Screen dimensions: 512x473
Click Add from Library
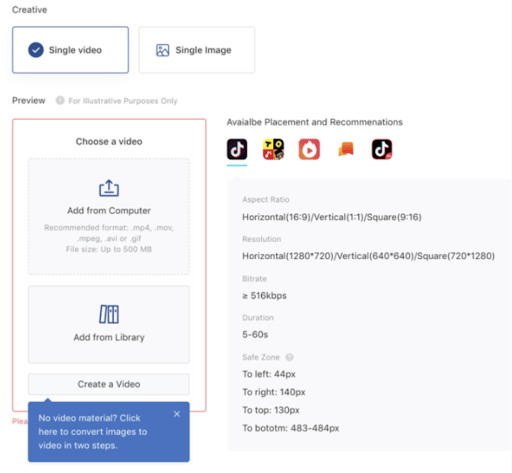click(109, 324)
